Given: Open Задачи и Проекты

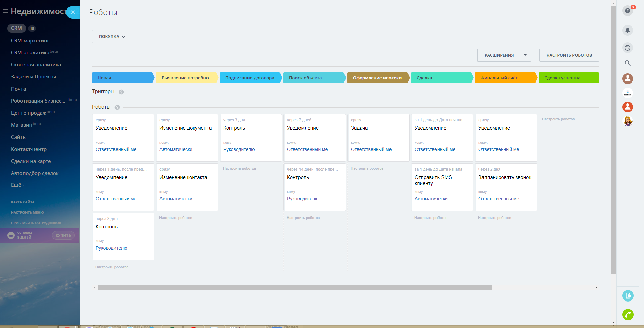Looking at the screenshot, I should [x=34, y=77].
